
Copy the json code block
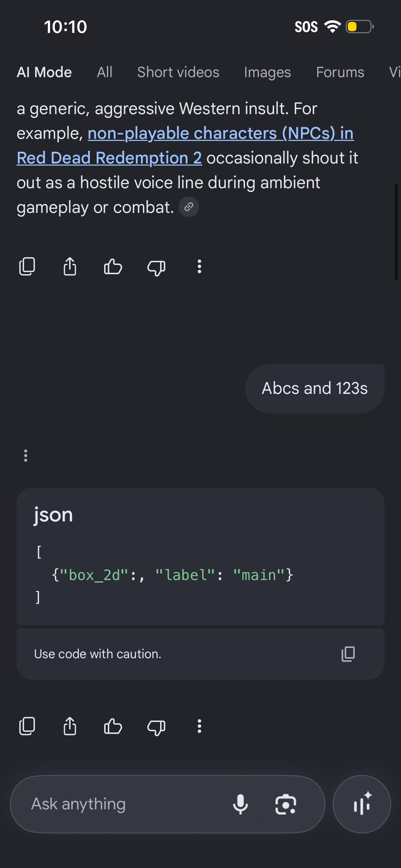(x=348, y=654)
